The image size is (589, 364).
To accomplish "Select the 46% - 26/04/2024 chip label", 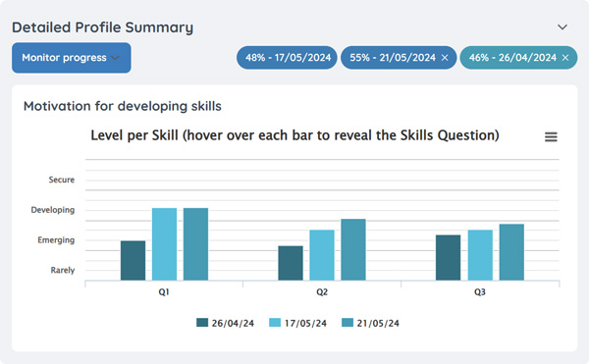I will 512,58.
